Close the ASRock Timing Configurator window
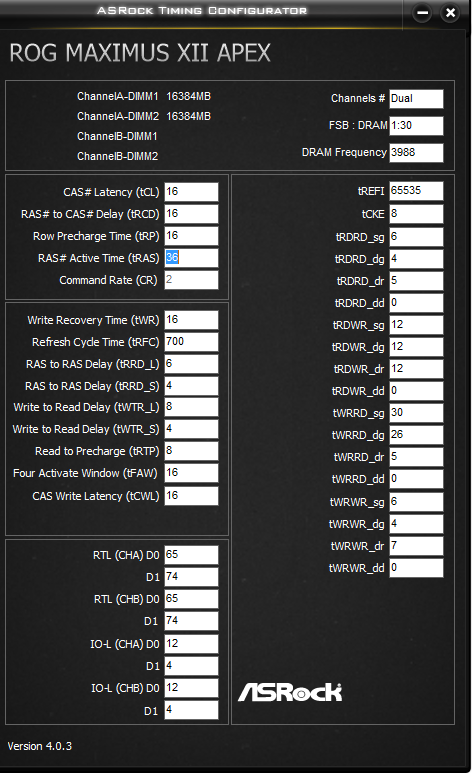The image size is (472, 773). (x=450, y=13)
